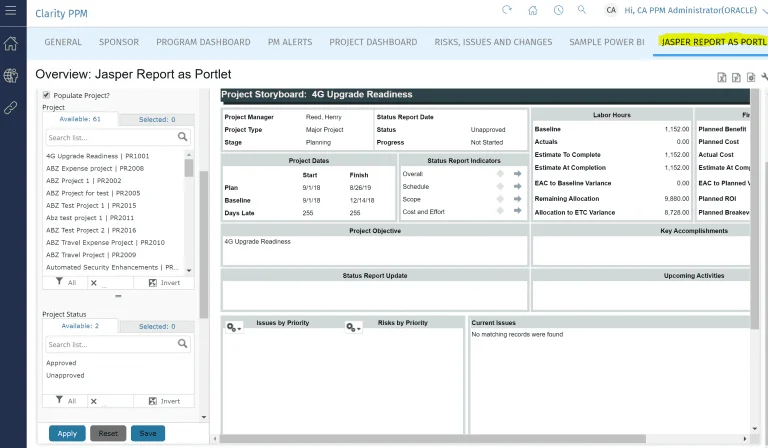
Task: Click the Home icon in left sidebar
Action: click(x=10, y=44)
